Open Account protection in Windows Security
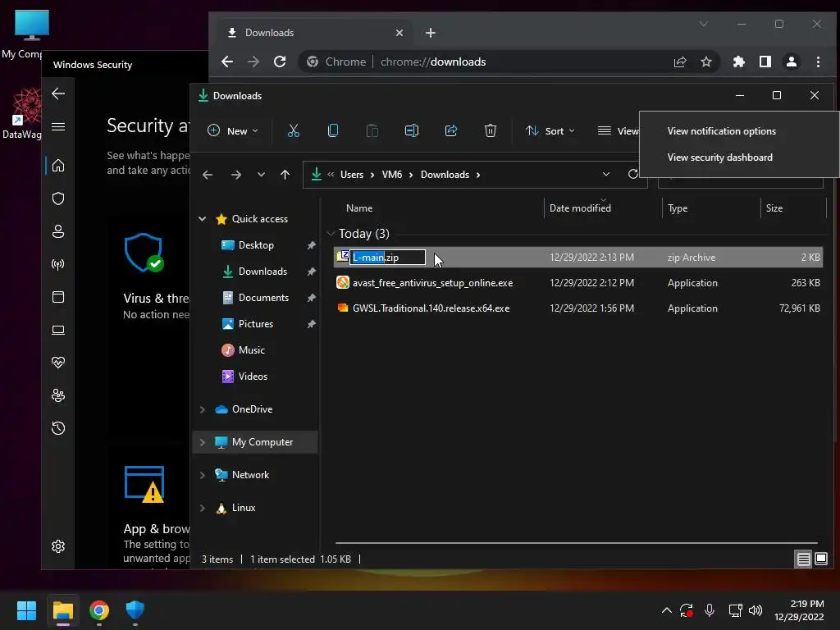The width and height of the screenshot is (840, 630). point(58,231)
